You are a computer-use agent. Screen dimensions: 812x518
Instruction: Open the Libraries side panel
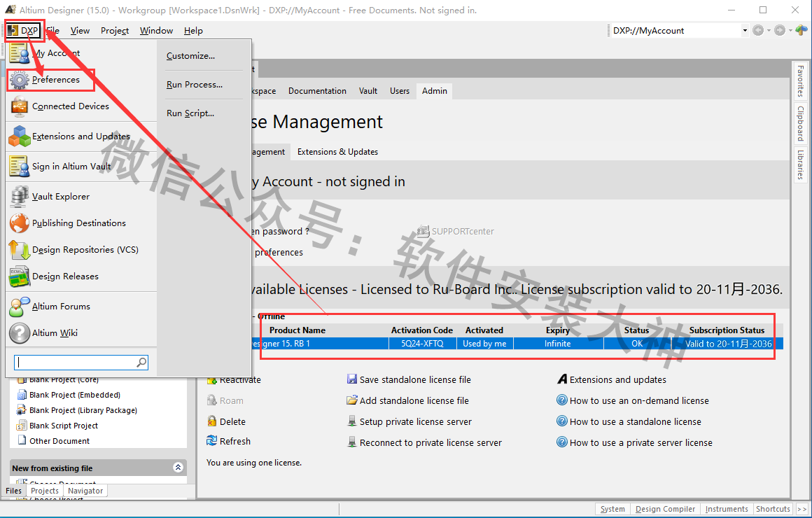[800, 164]
